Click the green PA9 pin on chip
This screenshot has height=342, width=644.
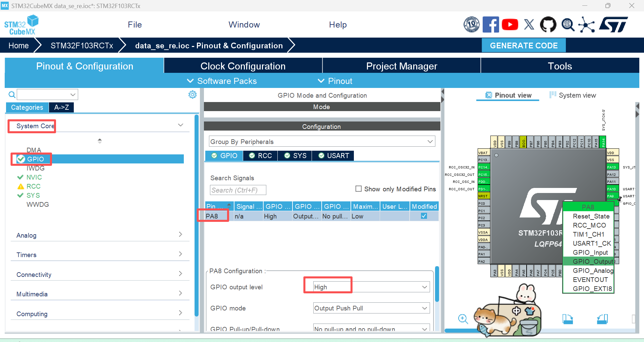point(612,196)
